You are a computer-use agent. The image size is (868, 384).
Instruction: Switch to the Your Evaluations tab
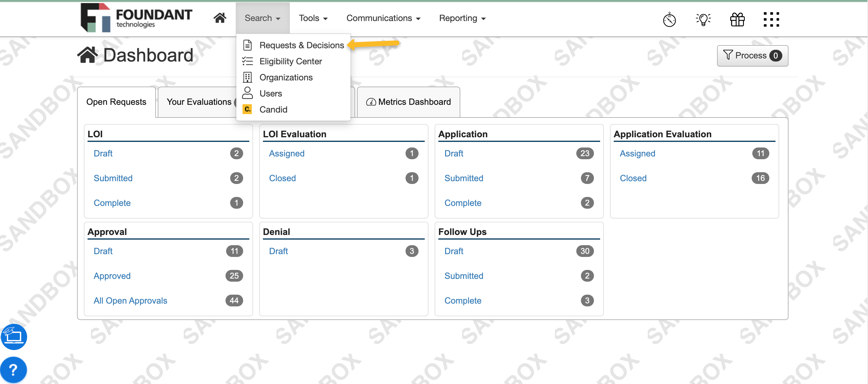(x=199, y=102)
